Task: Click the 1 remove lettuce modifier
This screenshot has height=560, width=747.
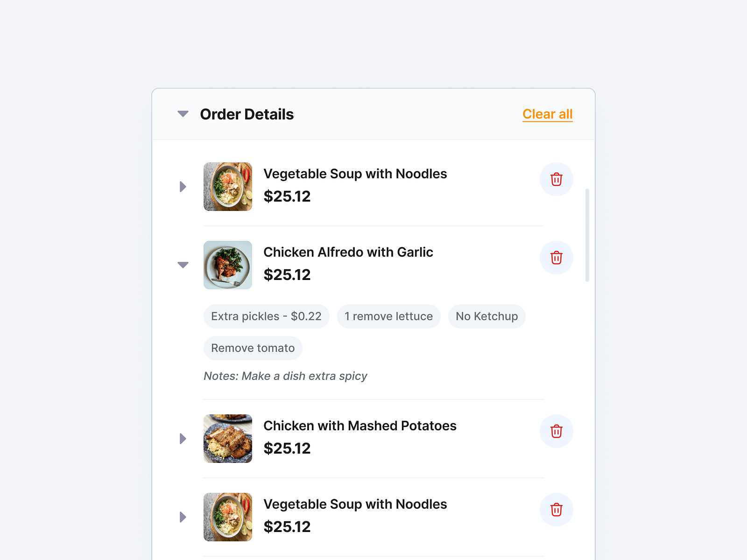Action: [x=388, y=316]
